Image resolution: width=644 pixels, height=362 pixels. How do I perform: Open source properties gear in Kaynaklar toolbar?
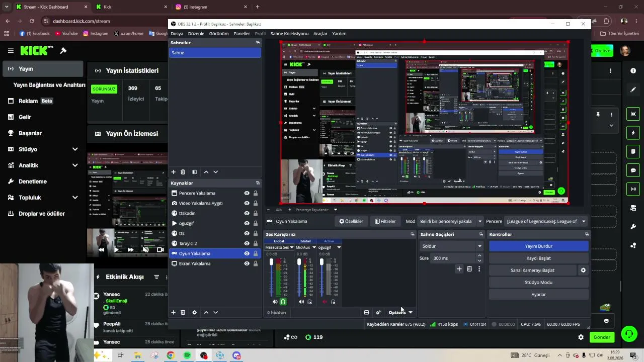click(195, 312)
